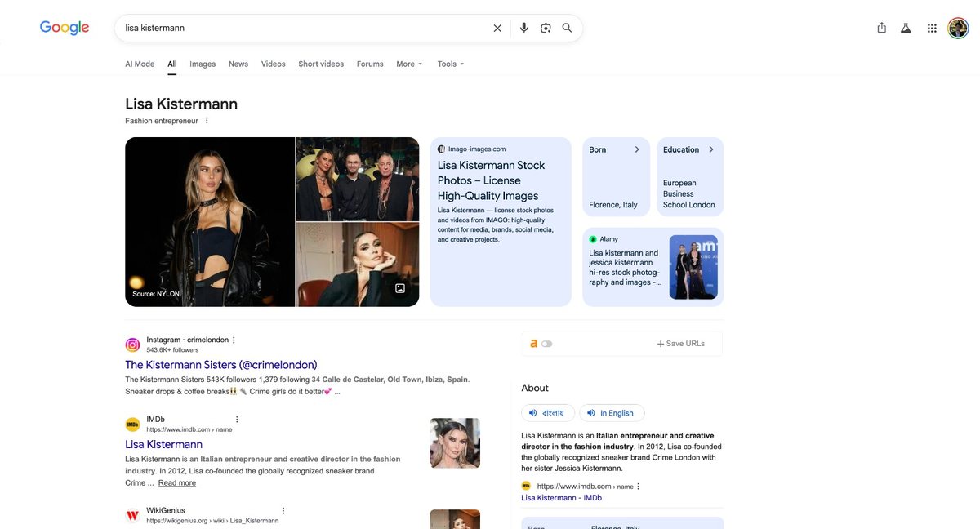
Task: Switch to the Videos tab
Action: [x=274, y=64]
